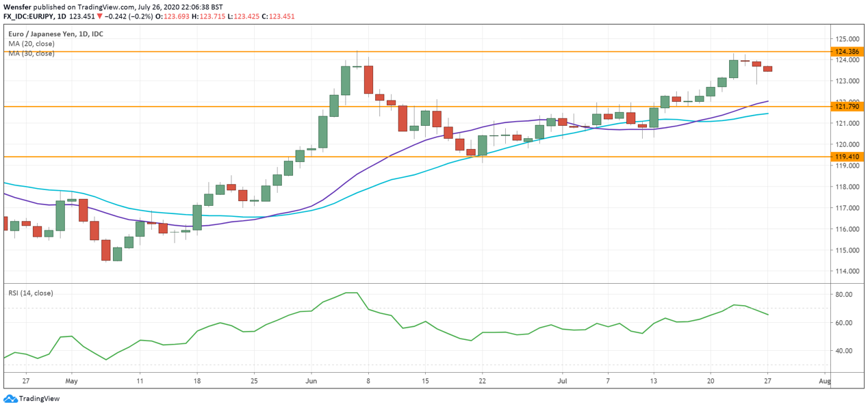
Task: Open the TradingView link at bottom left
Action: coord(39,399)
